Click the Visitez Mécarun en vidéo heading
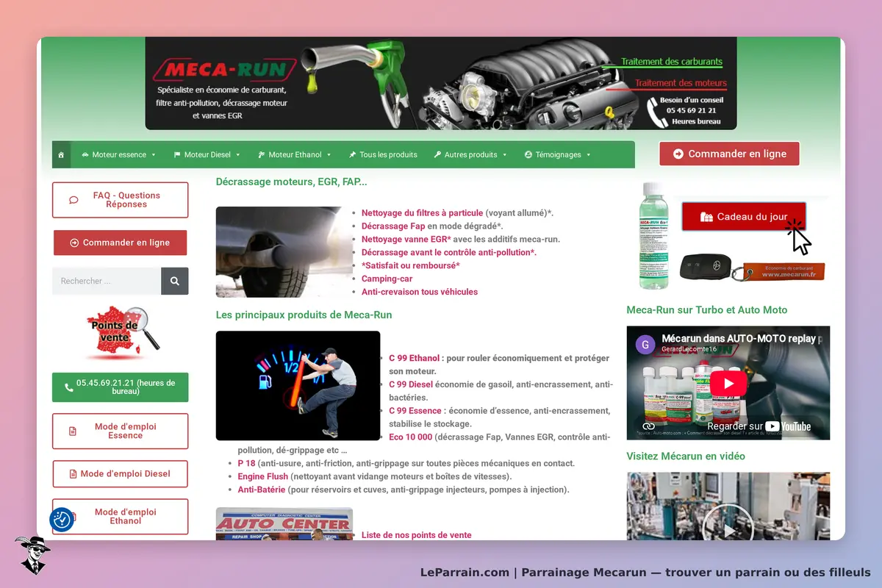The height and width of the screenshot is (588, 882). click(x=686, y=456)
